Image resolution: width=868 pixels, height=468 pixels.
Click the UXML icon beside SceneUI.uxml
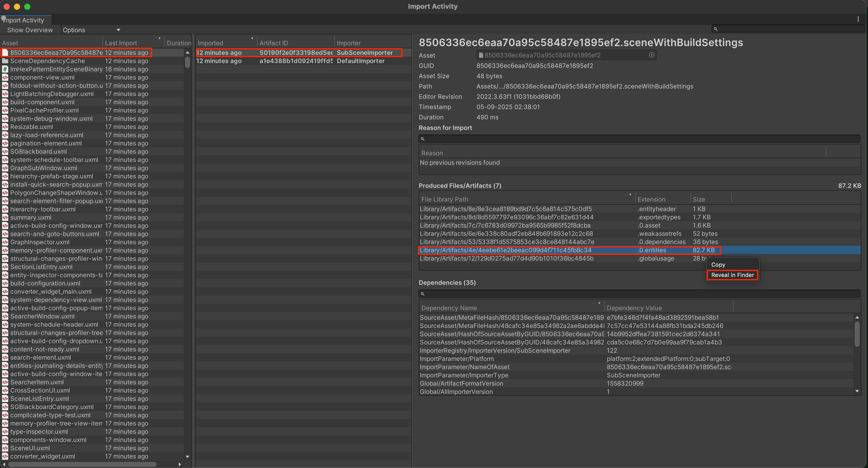(x=5, y=448)
